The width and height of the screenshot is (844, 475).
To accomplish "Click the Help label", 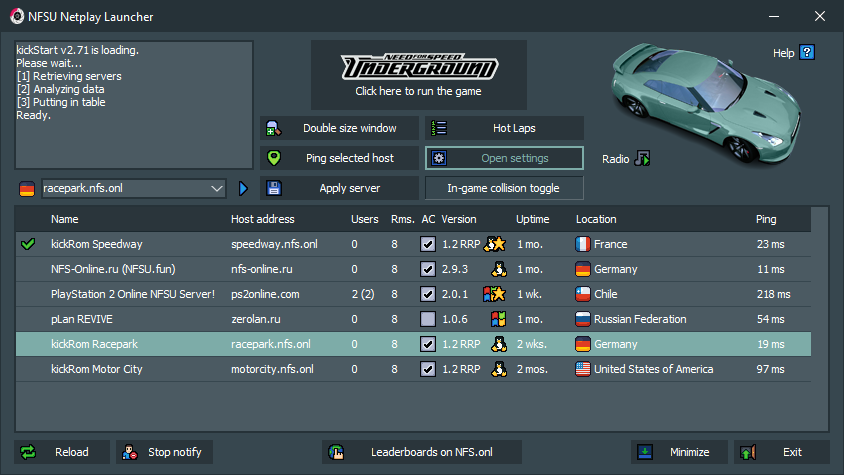I will pyautogui.click(x=784, y=53).
